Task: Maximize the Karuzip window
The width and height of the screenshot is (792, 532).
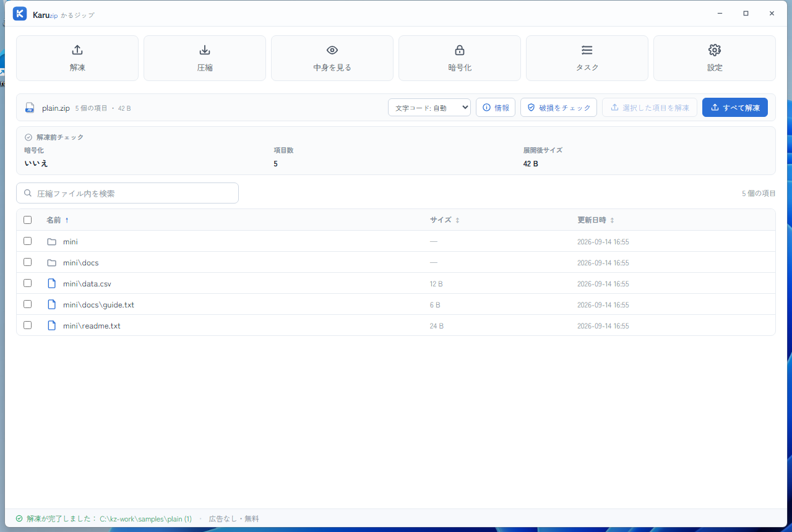Action: [x=746, y=13]
